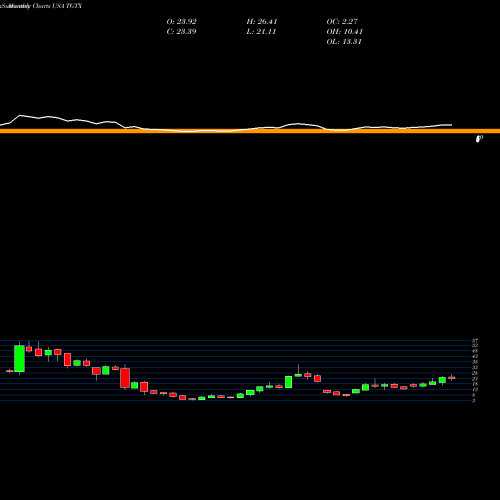Click the 'O: 23.92' open value

pos(182,22)
